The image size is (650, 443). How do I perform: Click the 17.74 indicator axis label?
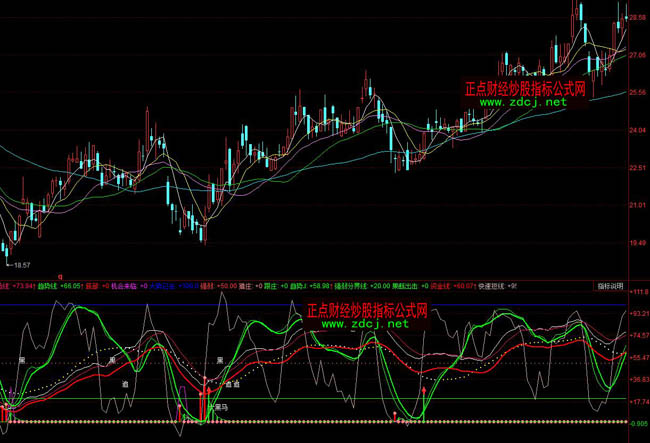point(638,401)
